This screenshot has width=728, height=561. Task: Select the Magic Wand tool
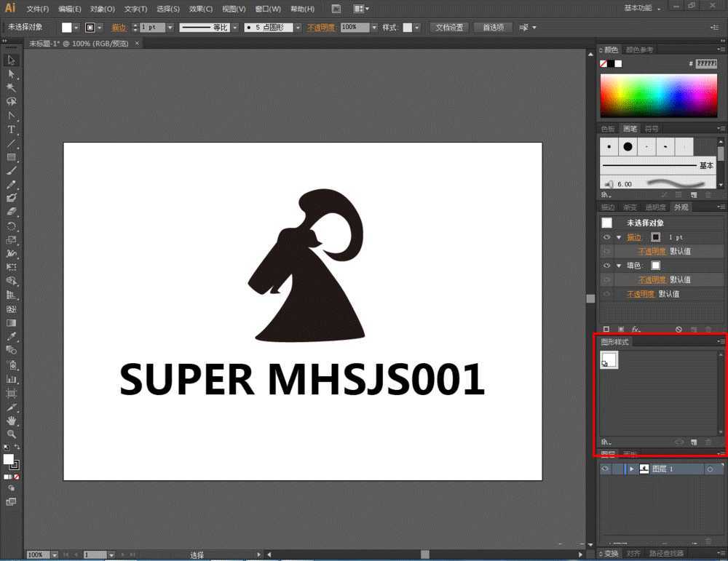coord(11,87)
